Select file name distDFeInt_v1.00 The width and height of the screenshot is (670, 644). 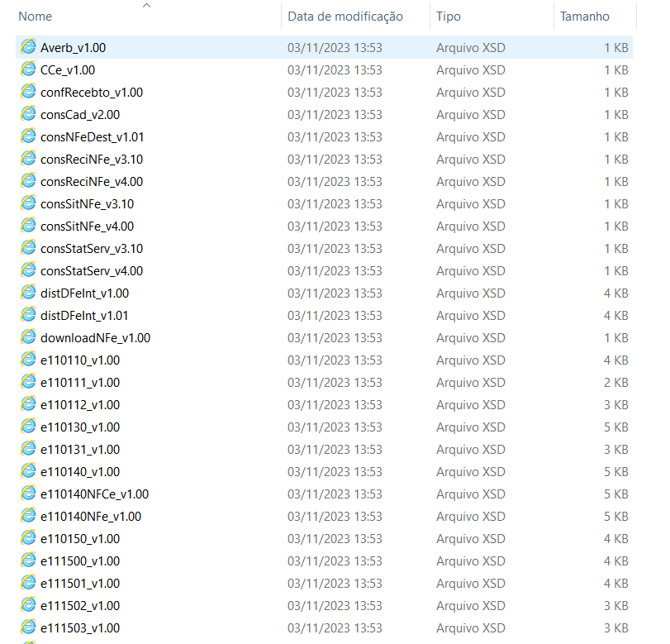pyautogui.click(x=84, y=293)
